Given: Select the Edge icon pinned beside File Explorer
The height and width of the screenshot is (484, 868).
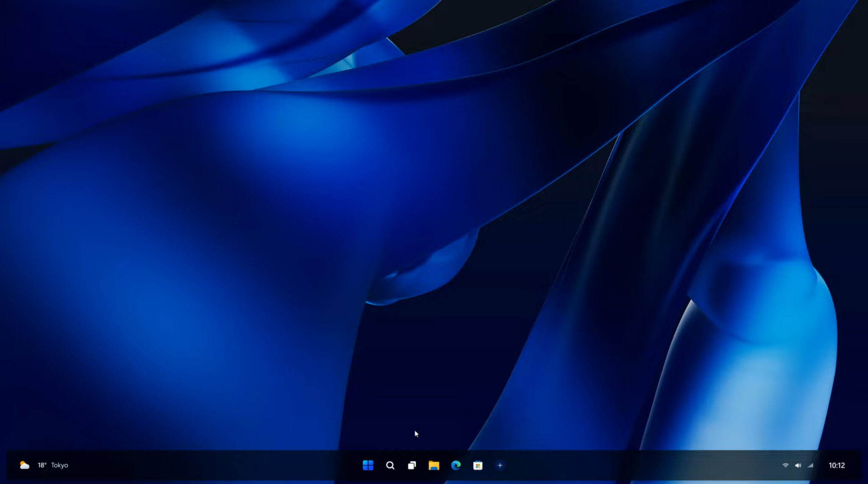Looking at the screenshot, I should (x=456, y=465).
